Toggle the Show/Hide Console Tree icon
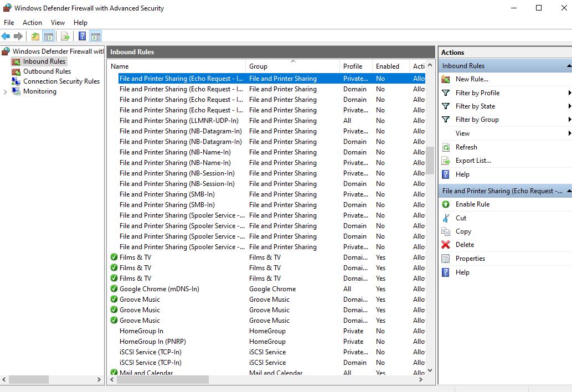This screenshot has height=392, width=572. (x=49, y=36)
